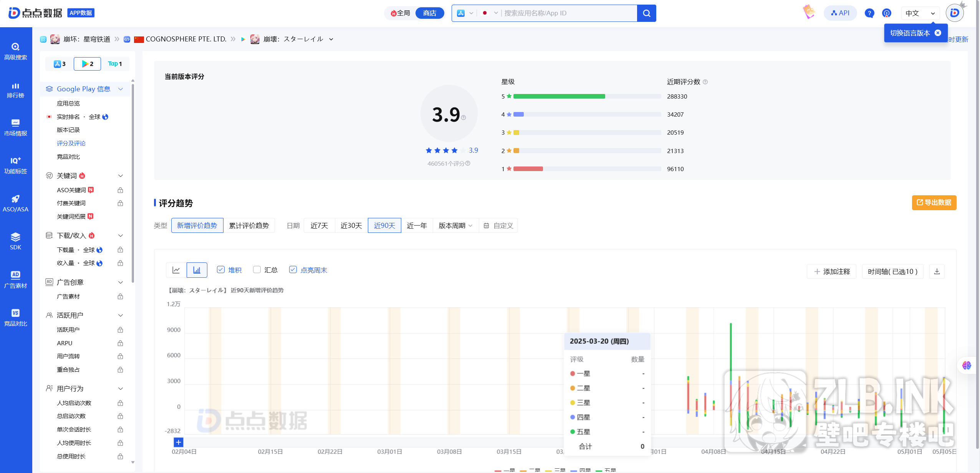Viewport: 980px width, 473px height.
Task: Open 应用总览 menu item
Action: (x=68, y=103)
